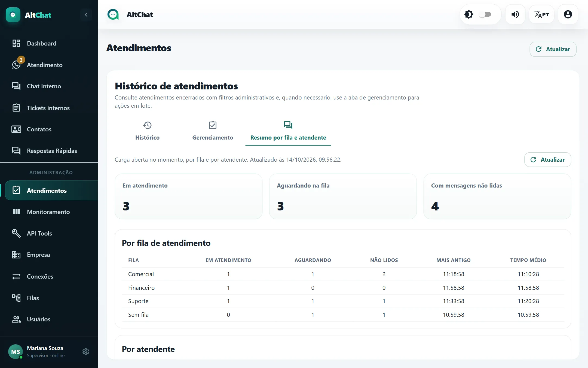This screenshot has width=588, height=368.
Task: Select the Resumo por fila e atendente tab
Action: pyautogui.click(x=288, y=131)
